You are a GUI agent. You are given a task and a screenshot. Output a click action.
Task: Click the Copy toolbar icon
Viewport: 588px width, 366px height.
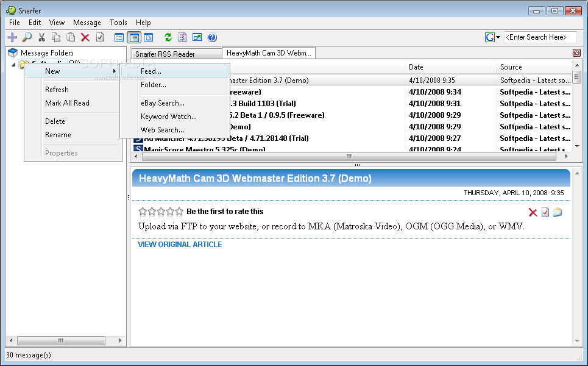click(56, 37)
